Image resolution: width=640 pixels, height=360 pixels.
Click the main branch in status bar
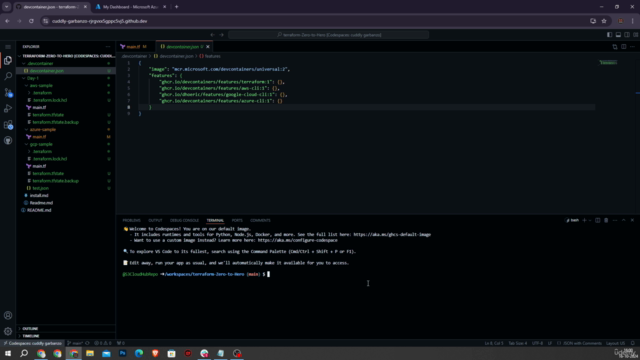pos(75,343)
